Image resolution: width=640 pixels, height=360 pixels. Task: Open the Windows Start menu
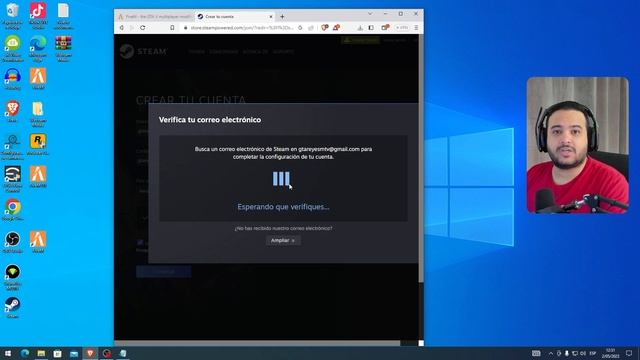click(x=8, y=353)
